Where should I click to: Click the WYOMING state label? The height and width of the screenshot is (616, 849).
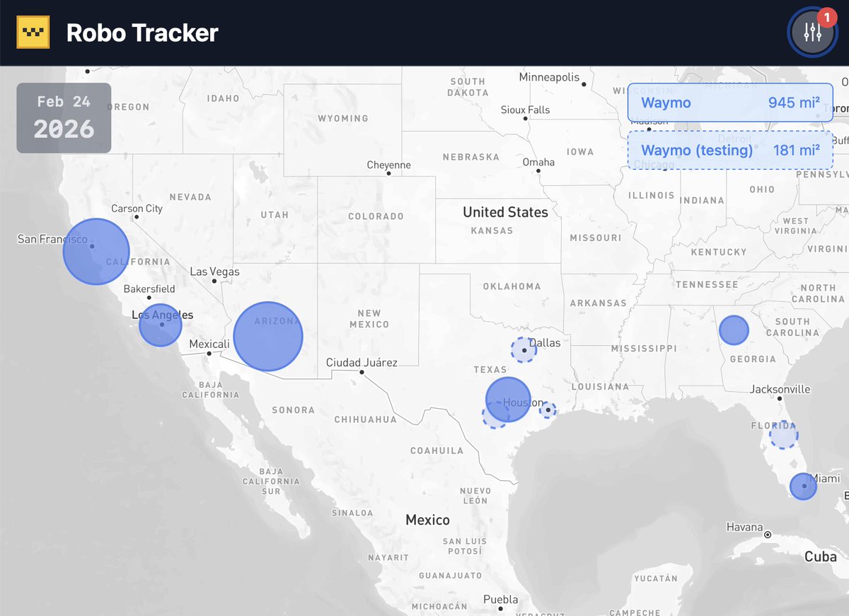pyautogui.click(x=342, y=118)
